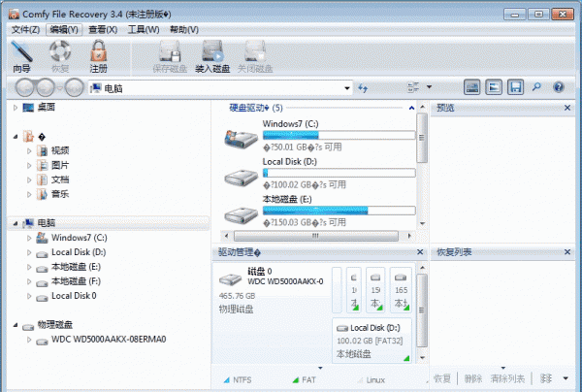Select Local Disk (D:) FAT32 partition card

[x=372, y=340]
